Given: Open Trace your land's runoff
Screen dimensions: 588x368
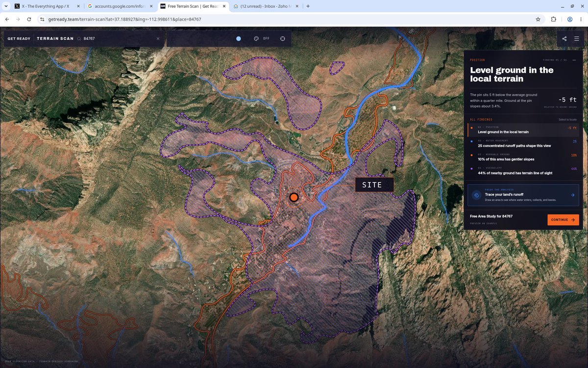Looking at the screenshot, I should [x=523, y=195].
